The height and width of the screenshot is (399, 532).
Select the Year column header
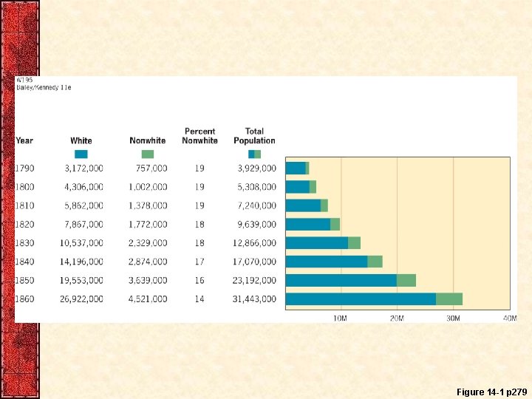[24, 140]
